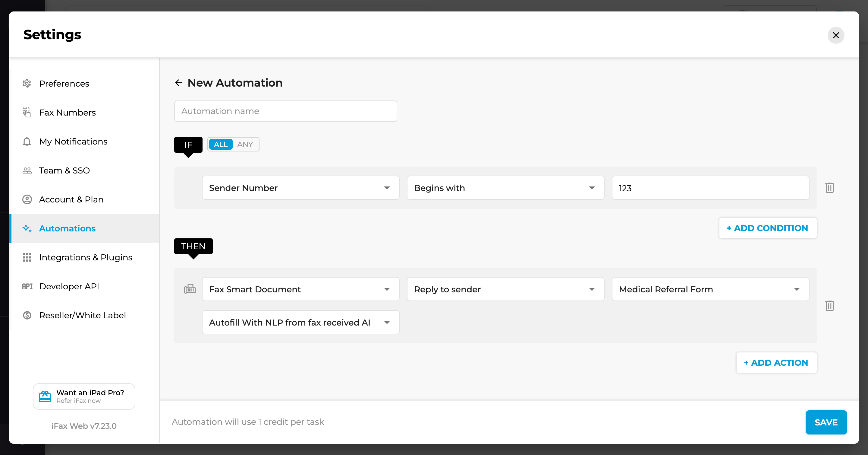Switch condition matching to ANY
Viewport: 868px width, 455px height.
(245, 144)
